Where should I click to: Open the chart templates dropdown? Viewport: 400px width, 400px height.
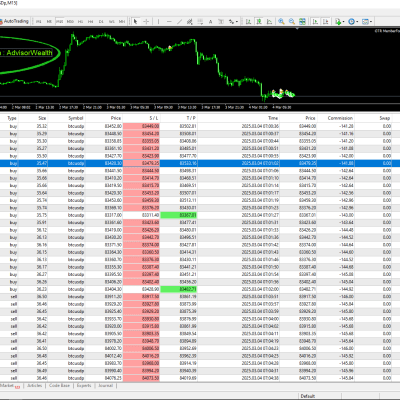367,22
